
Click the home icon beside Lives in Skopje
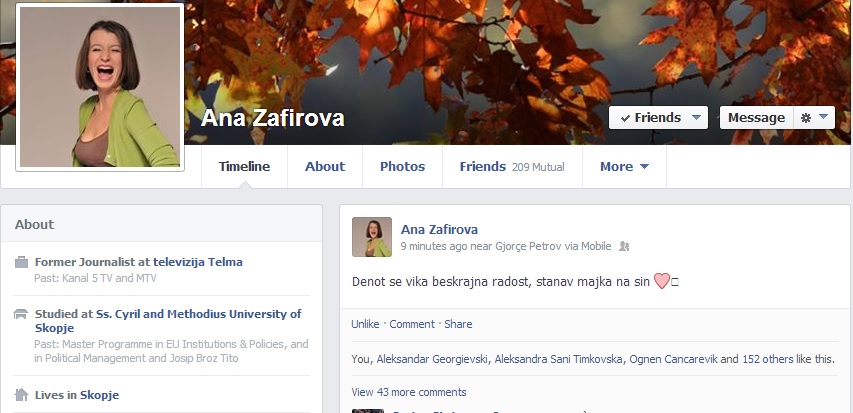click(x=22, y=395)
